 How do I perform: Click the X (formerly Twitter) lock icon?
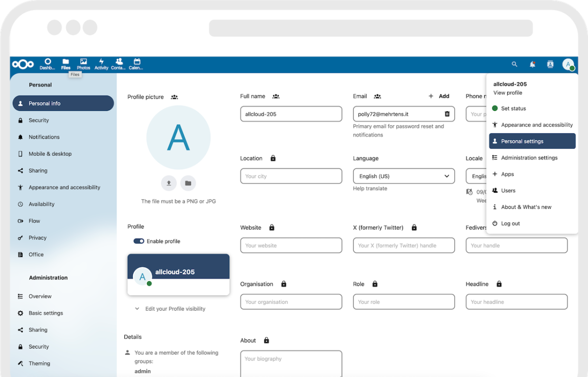pos(414,227)
